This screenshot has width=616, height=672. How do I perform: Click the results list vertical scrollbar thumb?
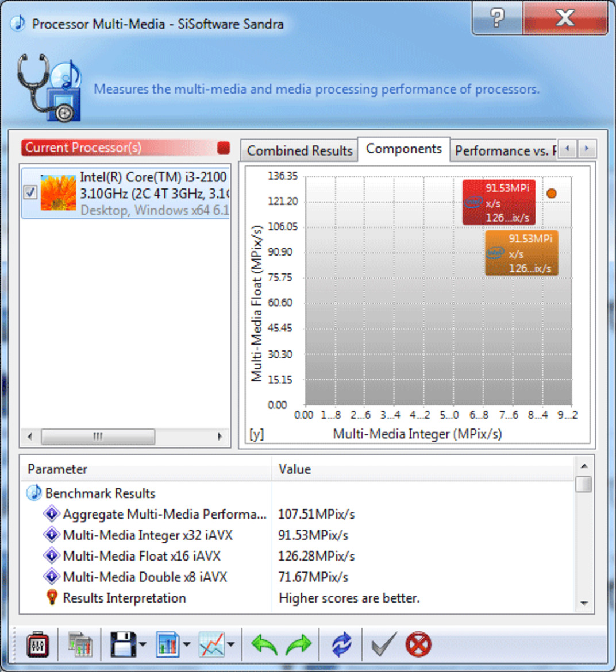[584, 484]
